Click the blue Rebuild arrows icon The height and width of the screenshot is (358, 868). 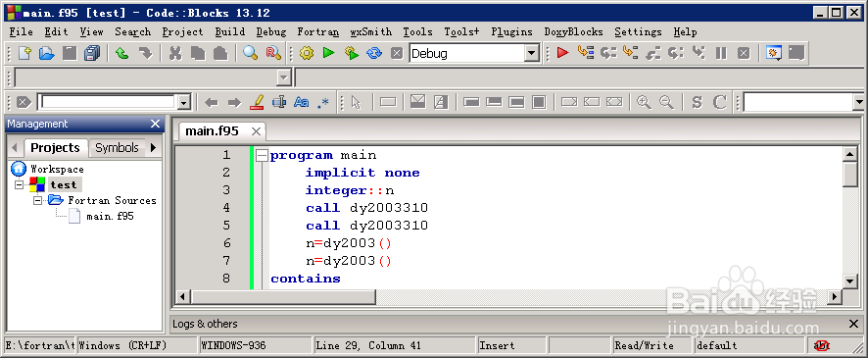(x=374, y=53)
